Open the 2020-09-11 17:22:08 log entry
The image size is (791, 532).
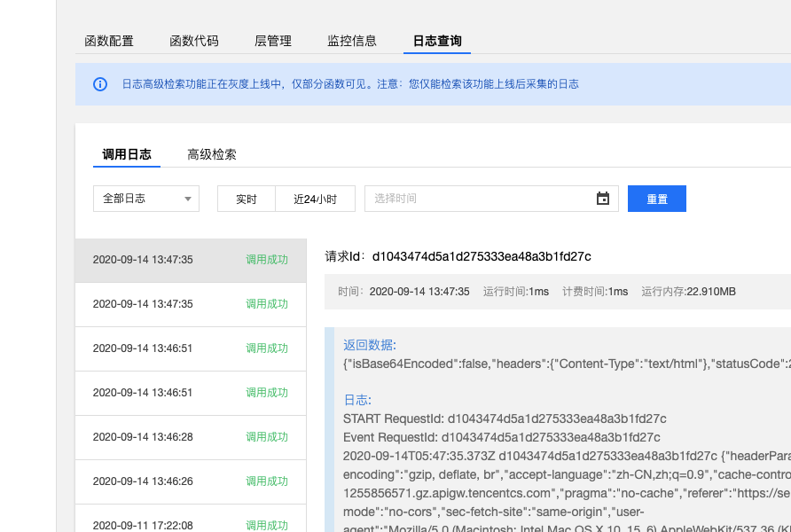(x=191, y=520)
